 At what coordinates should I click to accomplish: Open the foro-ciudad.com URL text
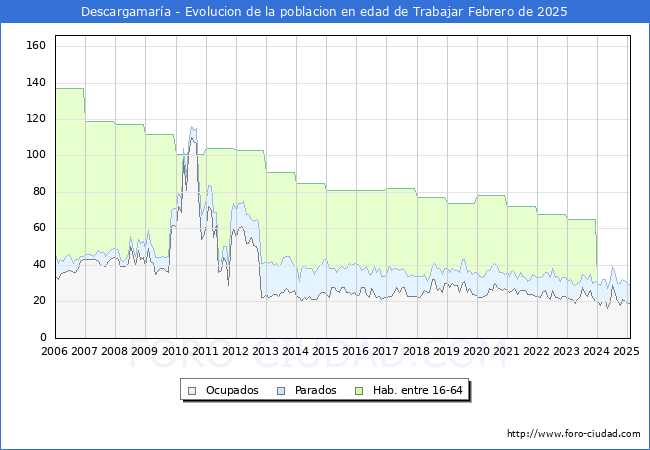pos(574,434)
